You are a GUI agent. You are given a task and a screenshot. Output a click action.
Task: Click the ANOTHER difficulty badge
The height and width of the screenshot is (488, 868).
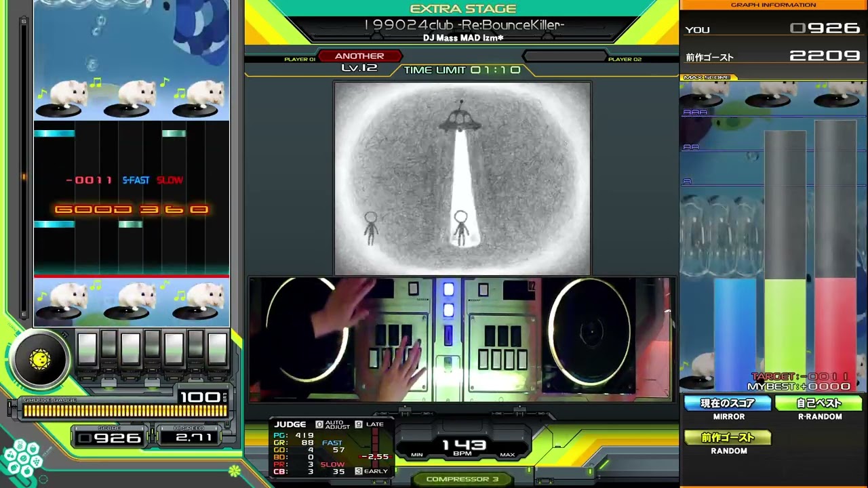(x=359, y=56)
